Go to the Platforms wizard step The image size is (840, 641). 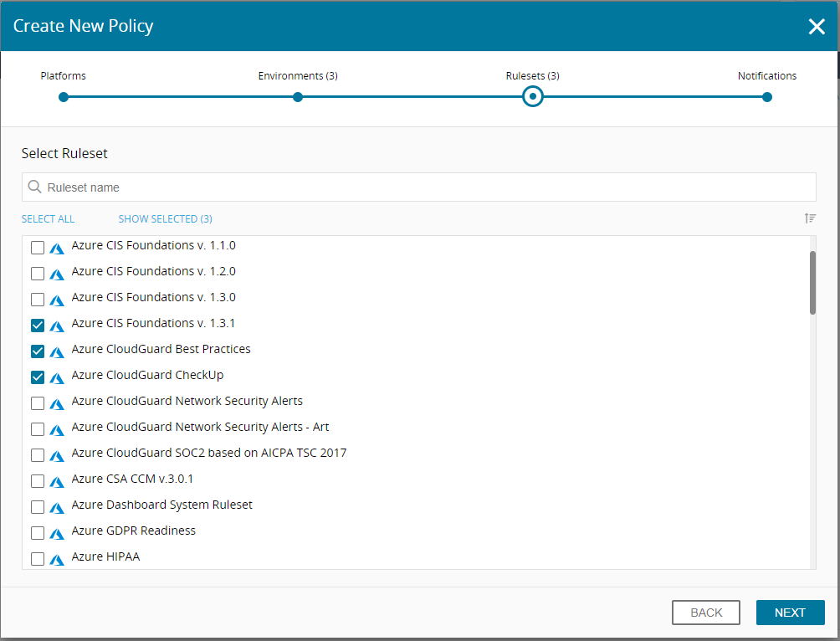click(64, 97)
